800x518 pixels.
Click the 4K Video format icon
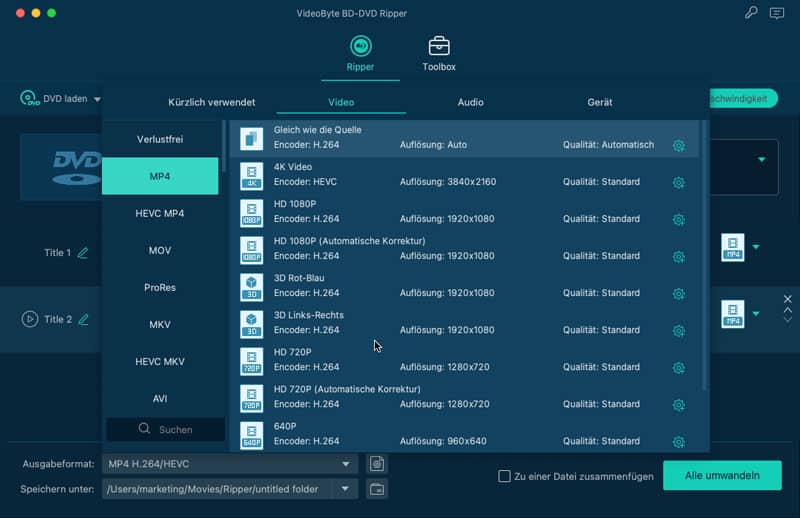pos(252,176)
